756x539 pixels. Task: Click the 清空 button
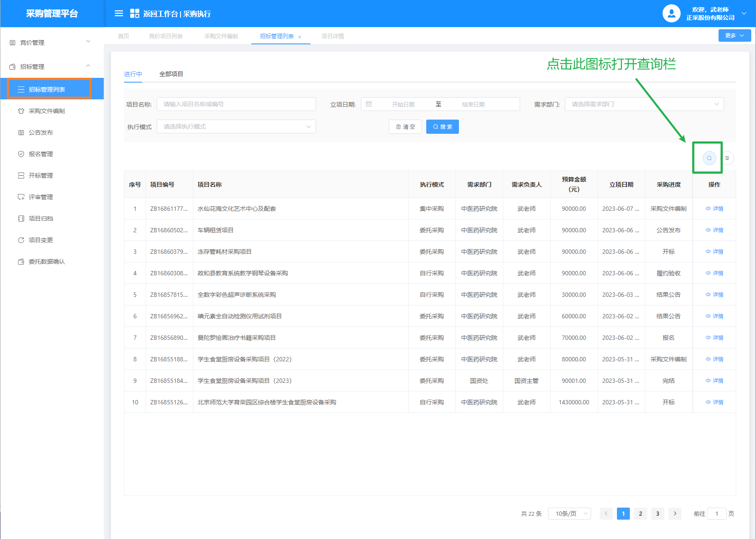pos(405,127)
